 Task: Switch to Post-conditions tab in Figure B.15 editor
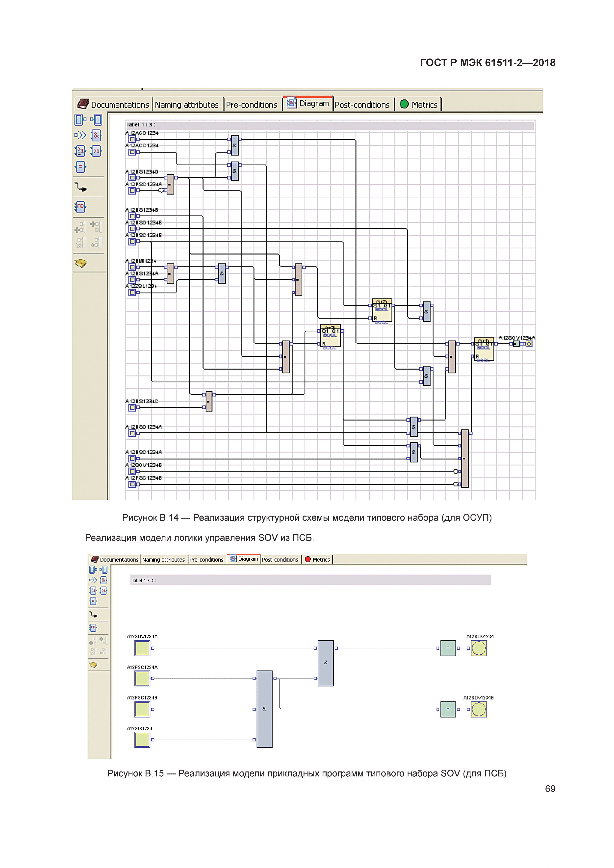point(280,560)
